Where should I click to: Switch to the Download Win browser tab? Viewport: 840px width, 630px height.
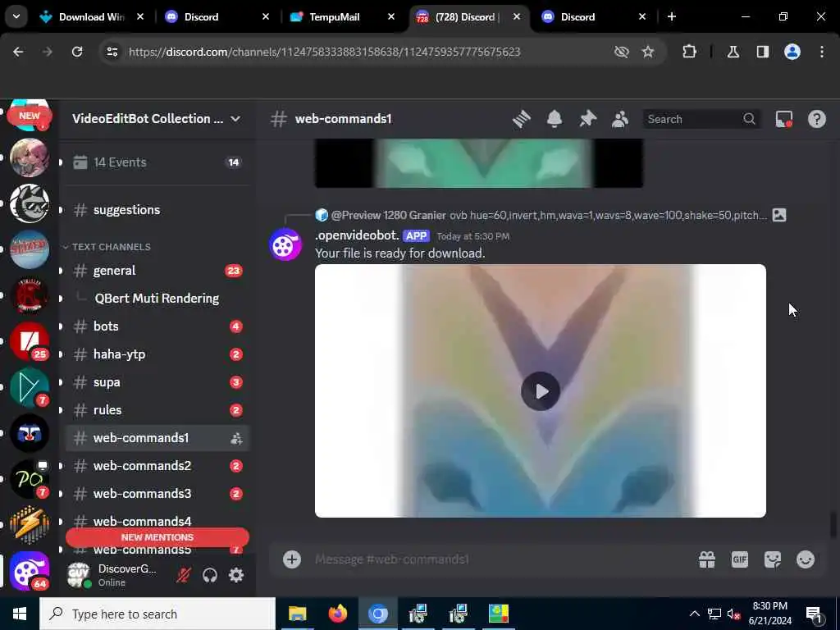tap(92, 17)
